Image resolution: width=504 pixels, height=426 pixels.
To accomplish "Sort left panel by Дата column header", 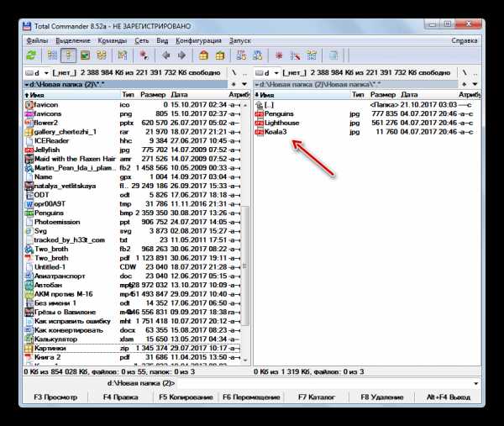I will coord(198,95).
